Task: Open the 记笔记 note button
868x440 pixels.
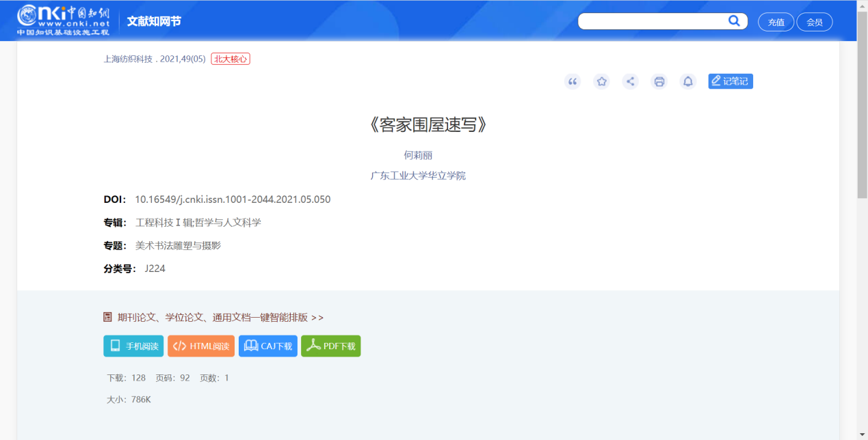Action: pyautogui.click(x=731, y=81)
